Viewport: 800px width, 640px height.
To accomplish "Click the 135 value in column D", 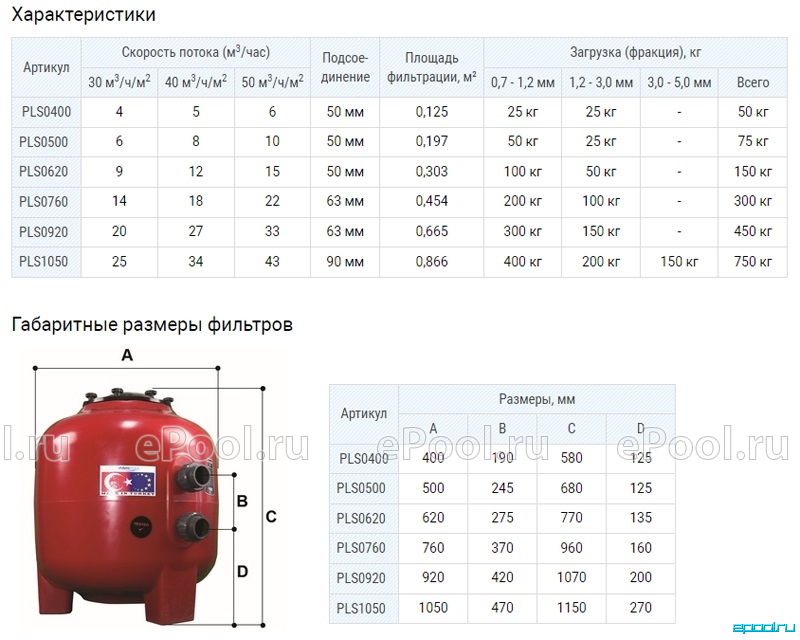I will [641, 518].
